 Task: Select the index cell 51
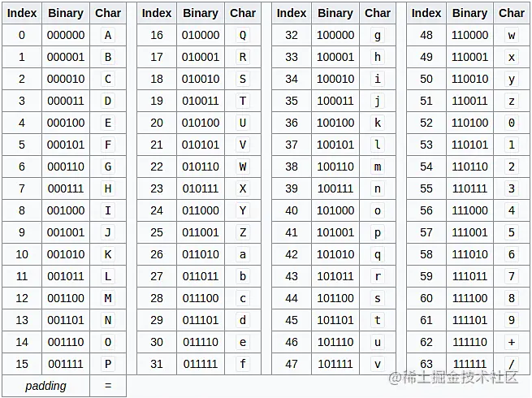pos(426,101)
